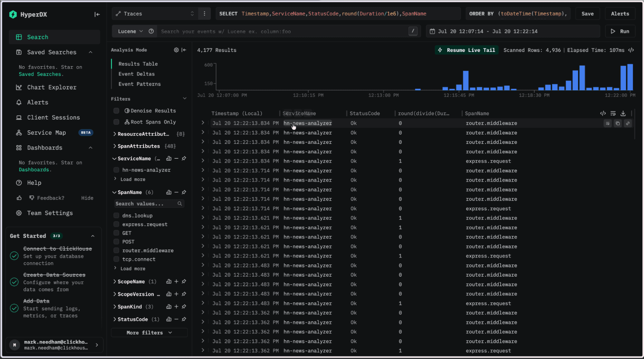This screenshot has height=359, width=644.
Task: Check the hn-news-analyzer service filter
Action: 116,170
